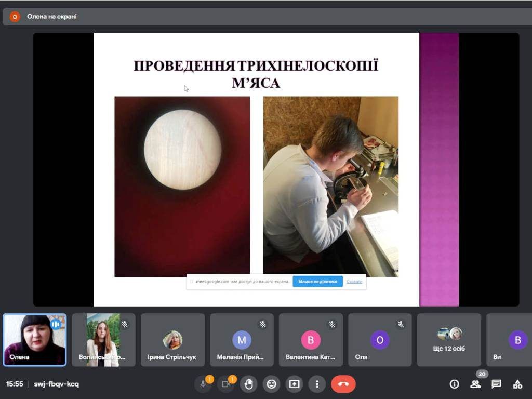Open the three-dot more options menu
This screenshot has height=399, width=532.
(x=317, y=384)
